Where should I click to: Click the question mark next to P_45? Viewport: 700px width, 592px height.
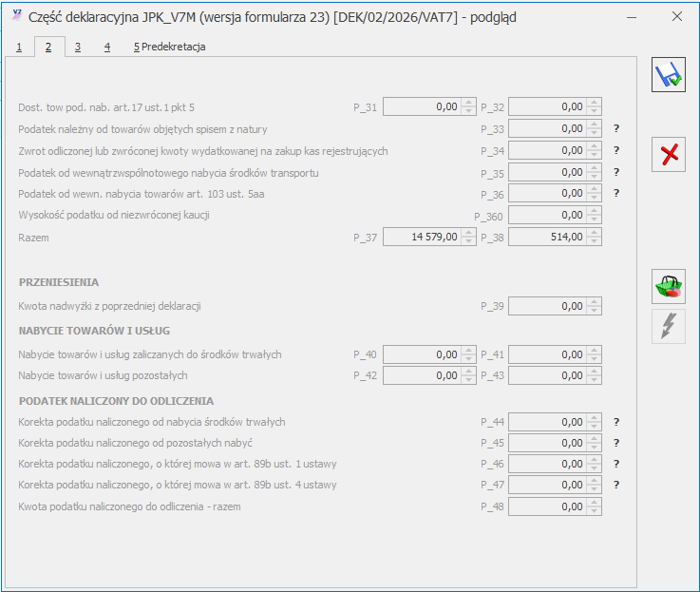pos(616,443)
